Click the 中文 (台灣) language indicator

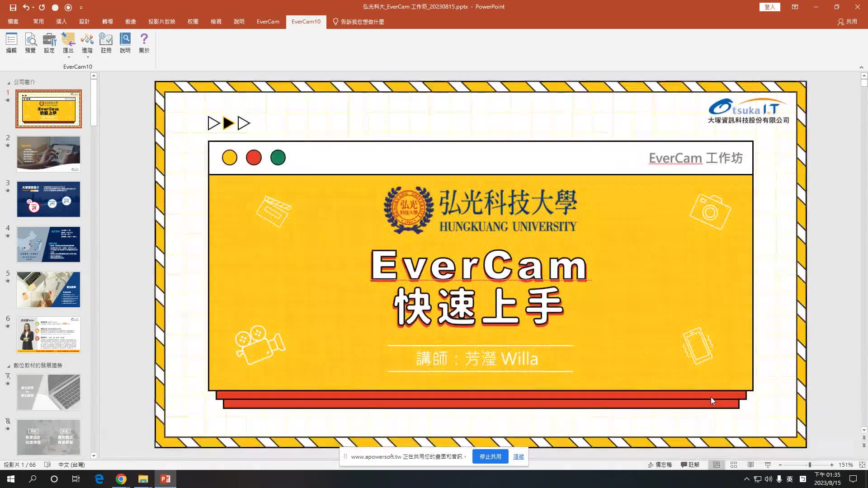pos(71,465)
